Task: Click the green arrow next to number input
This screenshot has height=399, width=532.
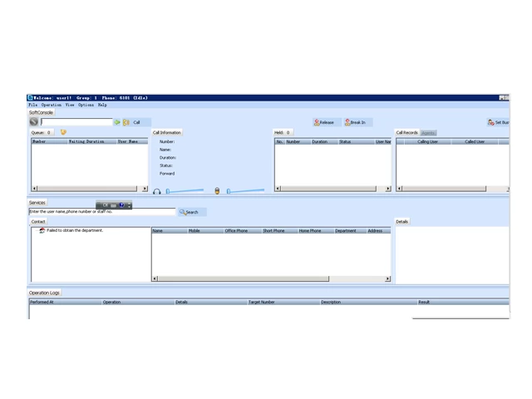Action: pyautogui.click(x=116, y=122)
